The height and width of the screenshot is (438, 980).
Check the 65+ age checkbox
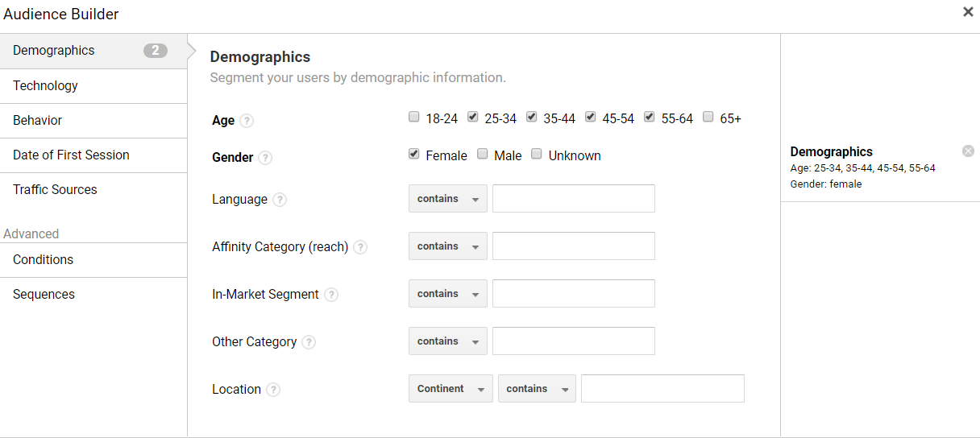click(708, 117)
